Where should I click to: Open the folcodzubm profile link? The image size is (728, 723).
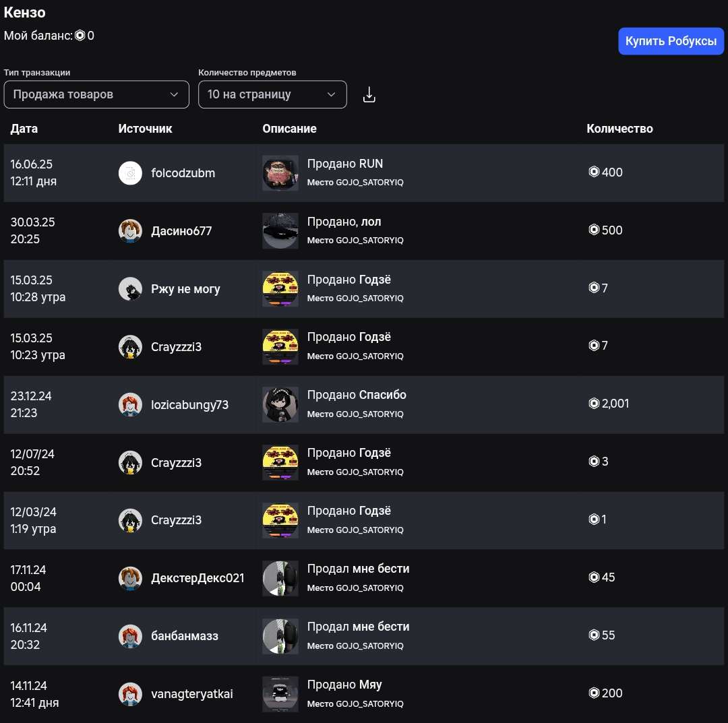point(183,173)
